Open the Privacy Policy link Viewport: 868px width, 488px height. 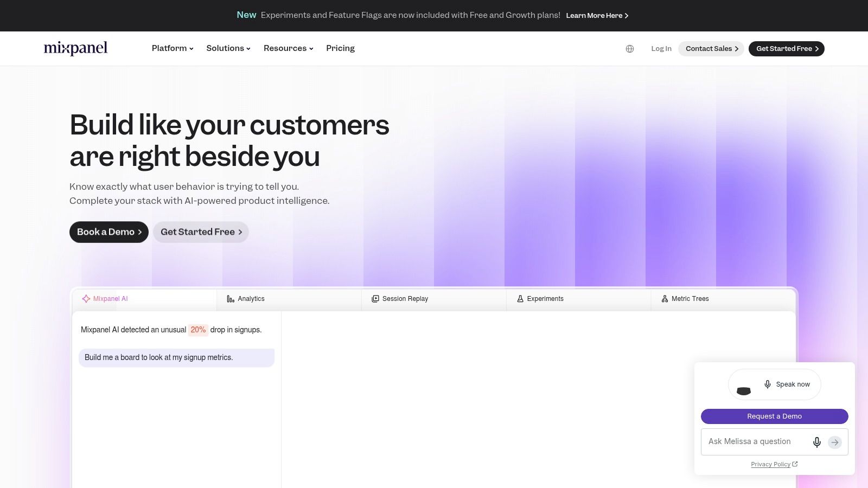coord(770,464)
